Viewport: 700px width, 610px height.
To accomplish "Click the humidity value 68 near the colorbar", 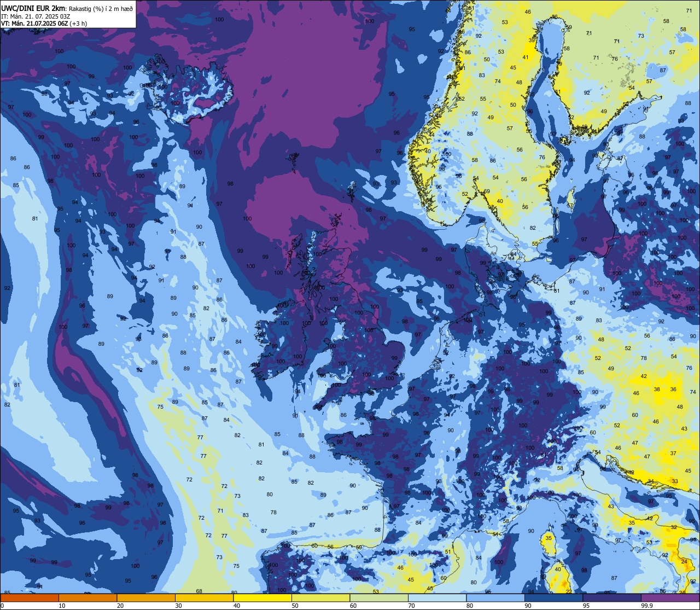I will [199, 591].
